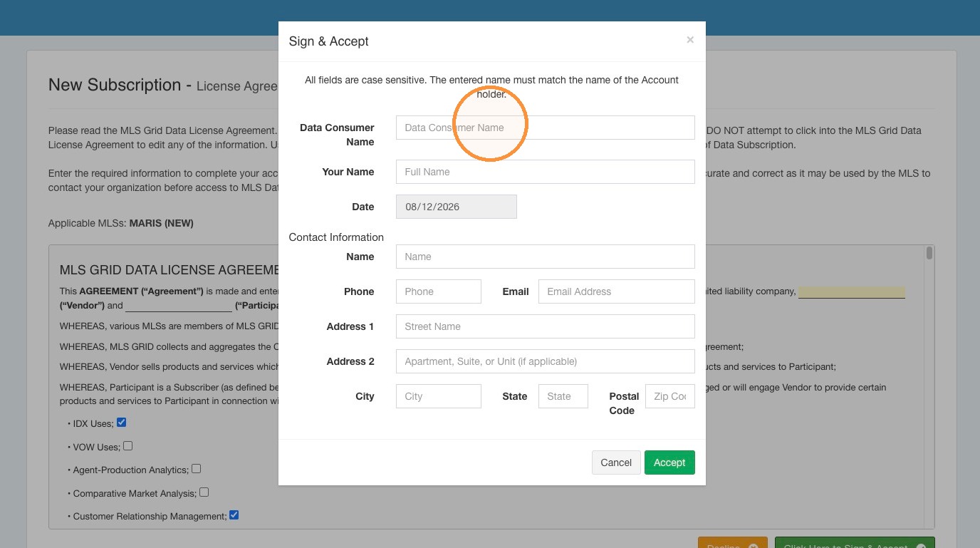Close the Sign & Accept dialog with X

pyautogui.click(x=689, y=40)
